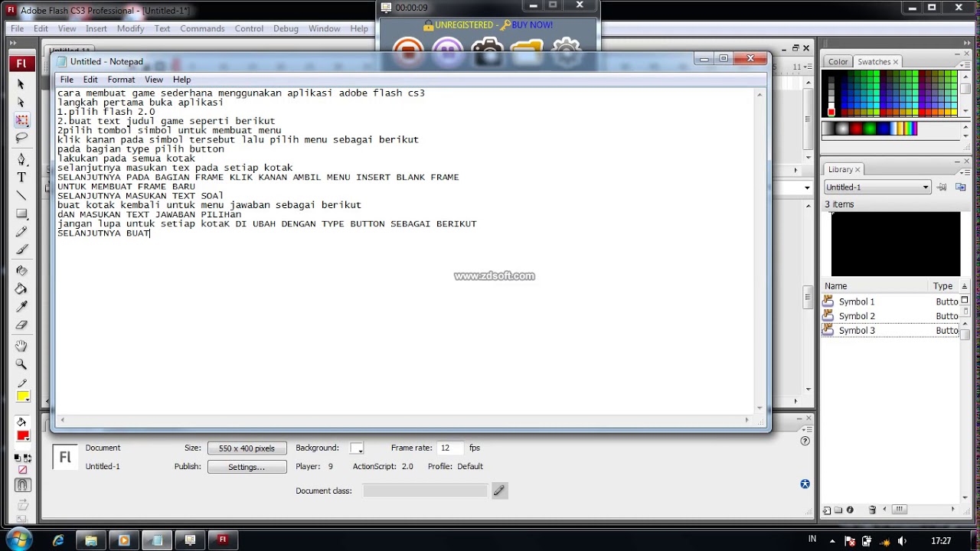The image size is (980, 551).
Task: Open the stroke color yellow swatch
Action: [23, 396]
